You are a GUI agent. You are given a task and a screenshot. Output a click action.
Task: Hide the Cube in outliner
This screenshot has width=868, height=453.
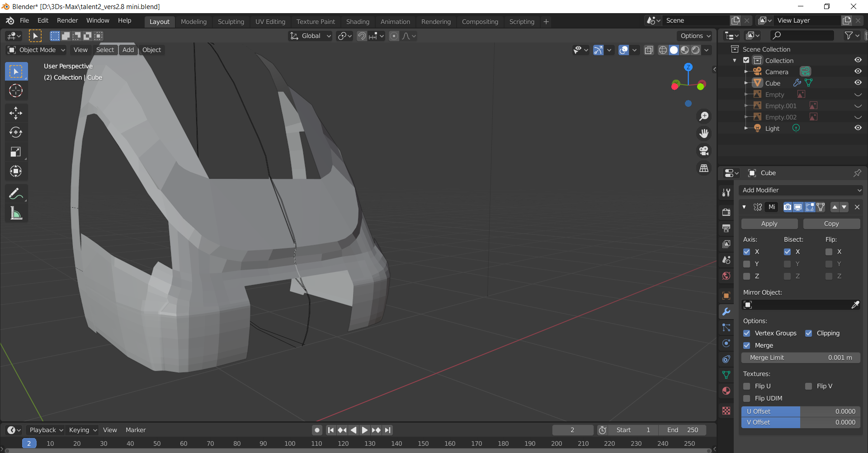(858, 83)
